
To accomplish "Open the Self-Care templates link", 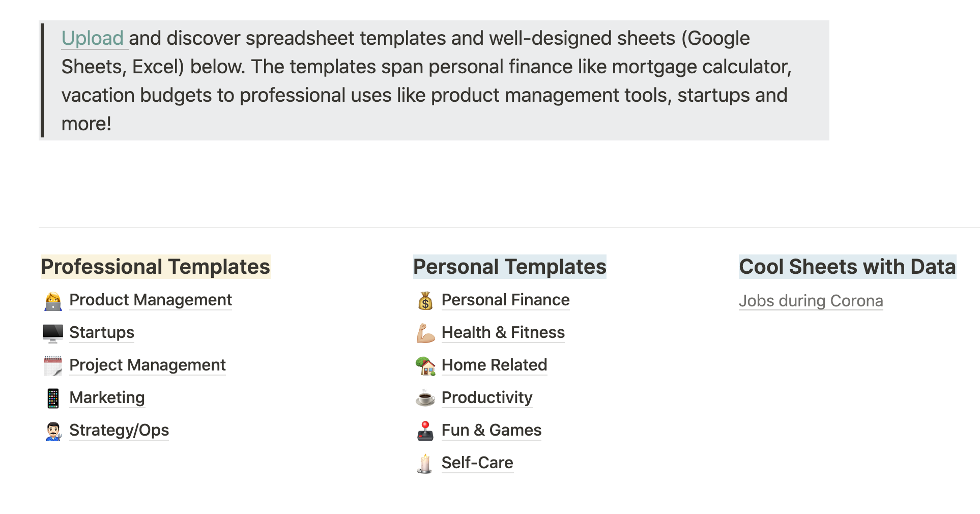I will 477,463.
